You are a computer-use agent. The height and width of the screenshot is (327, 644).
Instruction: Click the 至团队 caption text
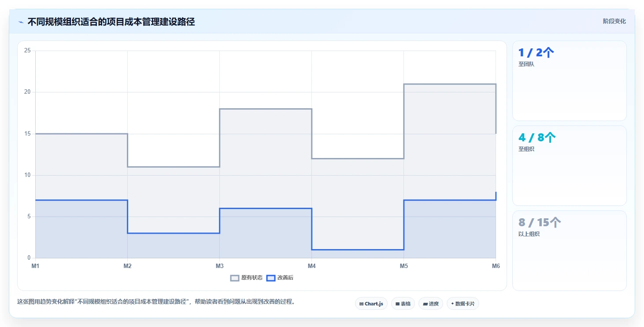[x=526, y=64]
